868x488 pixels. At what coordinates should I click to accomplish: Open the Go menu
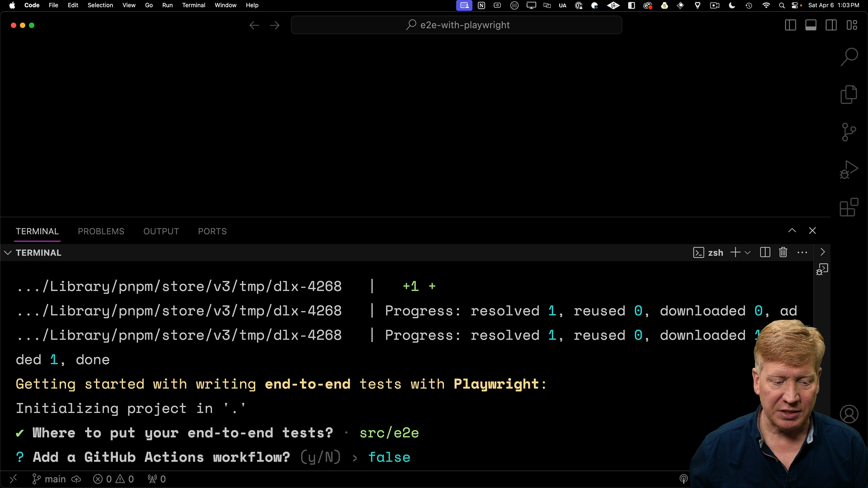149,5
